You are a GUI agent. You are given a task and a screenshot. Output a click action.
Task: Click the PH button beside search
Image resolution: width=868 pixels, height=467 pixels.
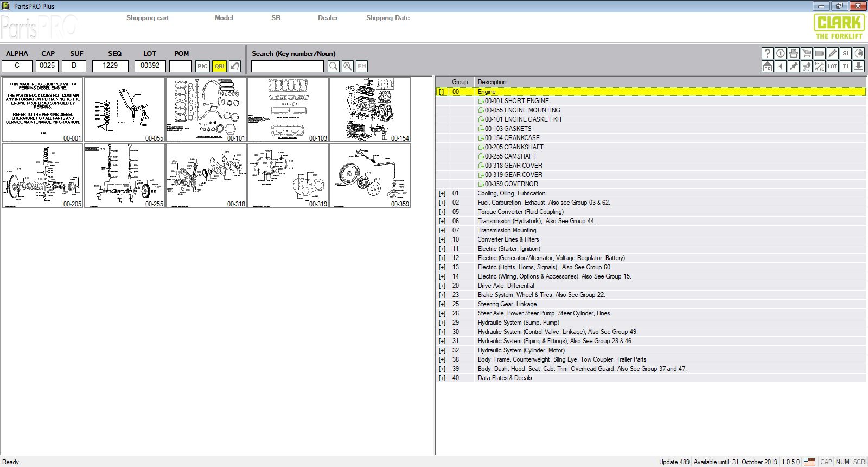pyautogui.click(x=362, y=66)
